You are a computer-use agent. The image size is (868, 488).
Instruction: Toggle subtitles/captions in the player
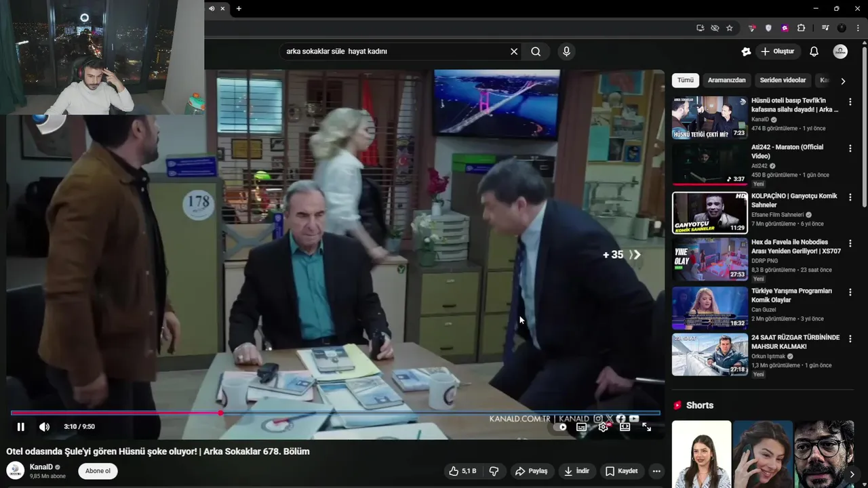point(581,427)
